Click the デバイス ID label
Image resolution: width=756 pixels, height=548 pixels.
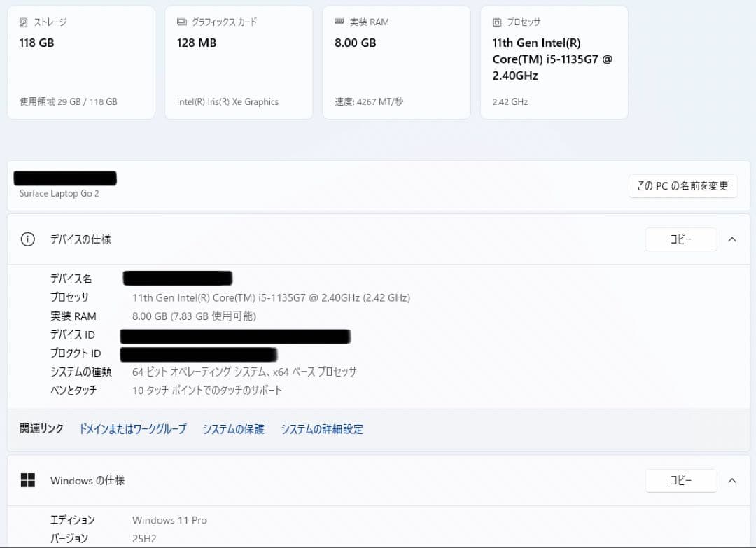pyautogui.click(x=73, y=335)
